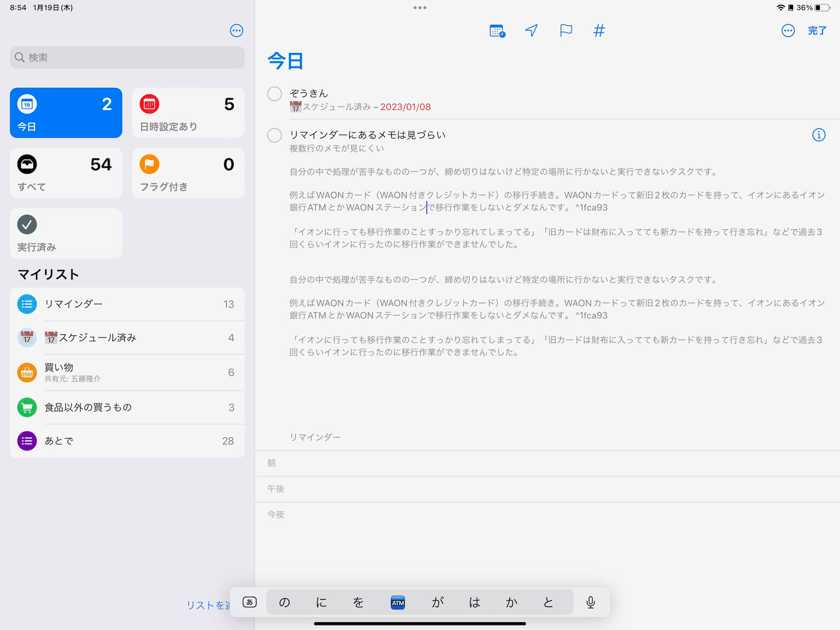Screen dimensions: 840x630
Task: Select the フラグ付き smart list card
Action: [188, 173]
